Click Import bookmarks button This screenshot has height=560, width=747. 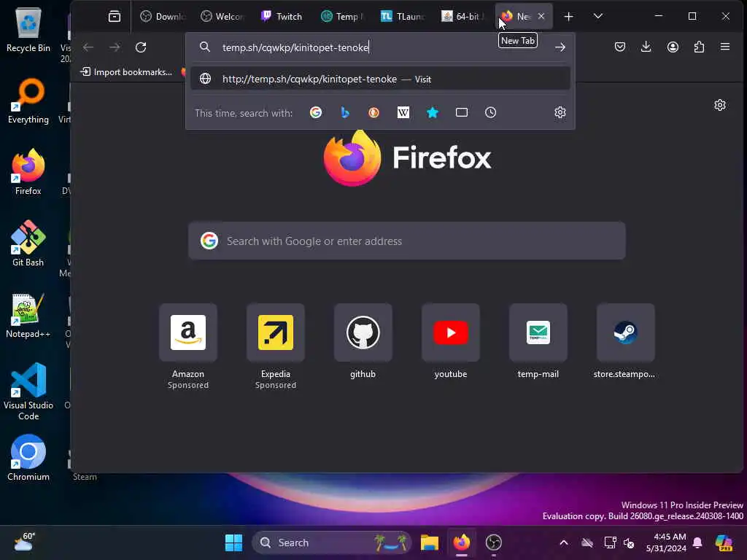(x=125, y=72)
